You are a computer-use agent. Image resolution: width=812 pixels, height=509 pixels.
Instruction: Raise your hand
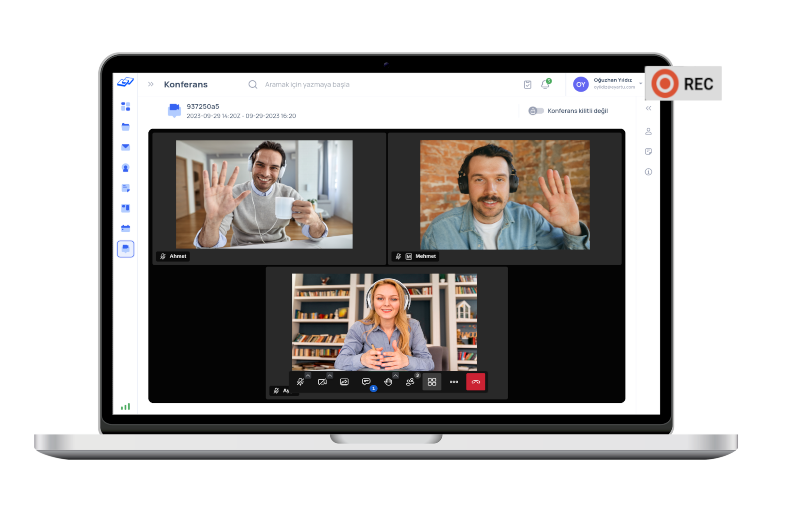(388, 382)
